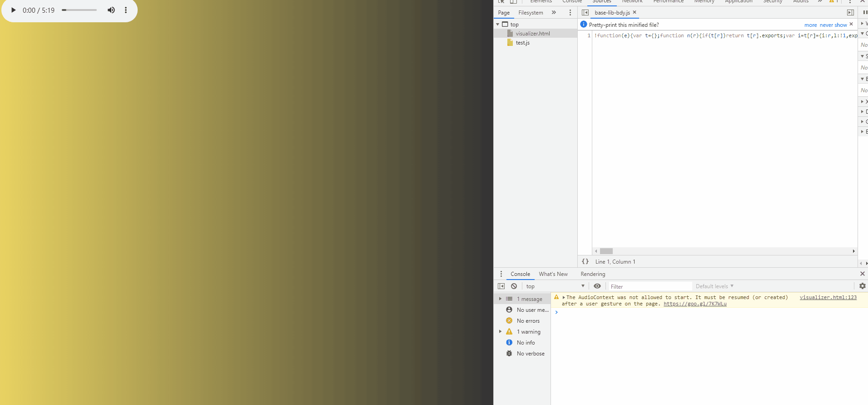The image size is (868, 405).
Task: Open the visualizer.html:123 source link
Action: coord(828,297)
